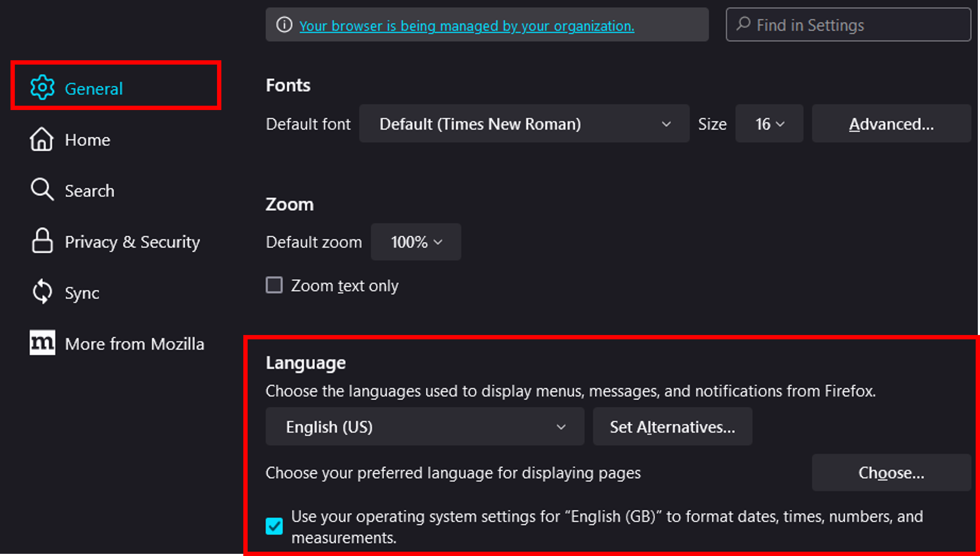Screen dimensions: 980x556
Task: Open the managed by your organization link
Action: 467,26
